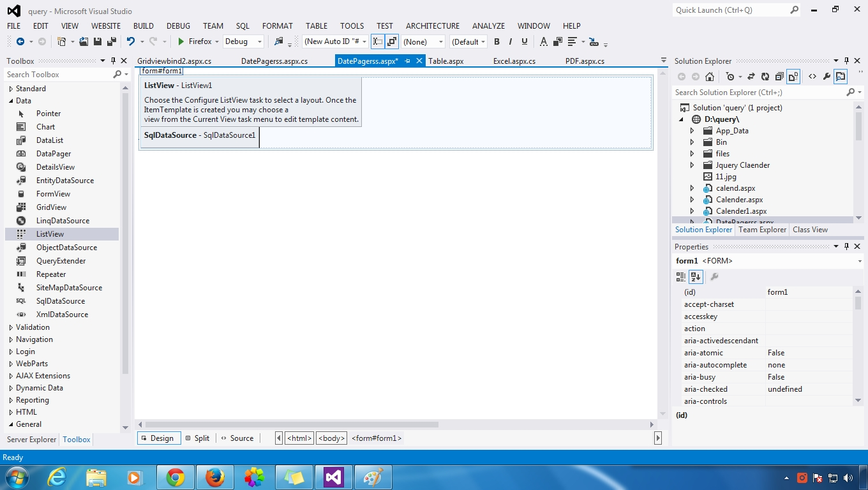Click the Background Color toolbar icon

pos(558,41)
